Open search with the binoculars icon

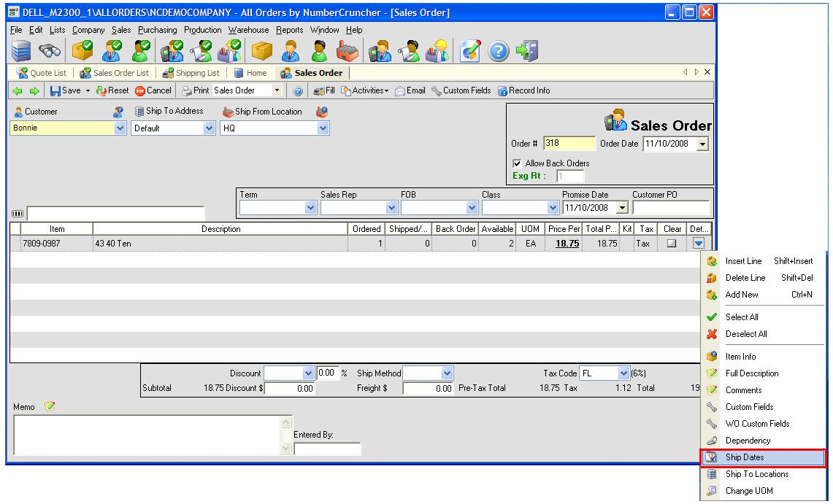pos(50,51)
